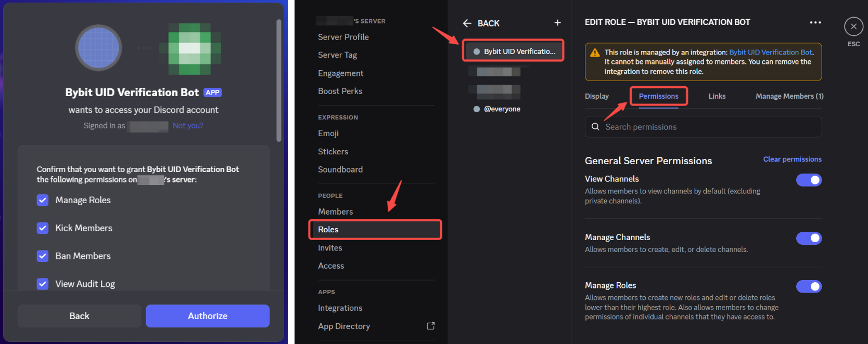Open the Bybit UID Verification Bot integration link
Image resolution: width=868 pixels, height=344 pixels.
pyautogui.click(x=771, y=52)
